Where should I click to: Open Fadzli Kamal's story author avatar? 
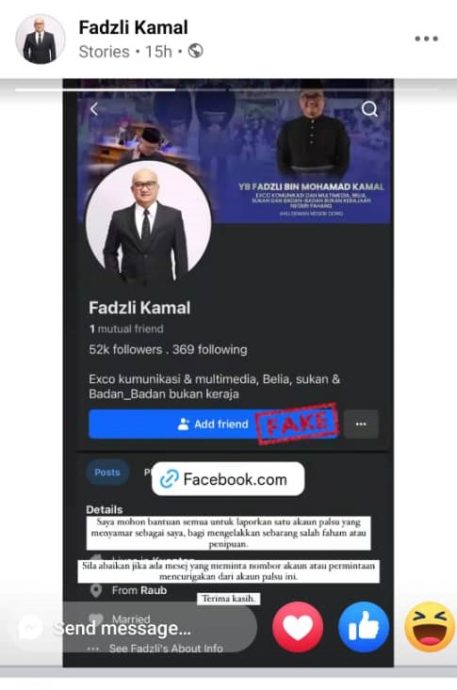pyautogui.click(x=40, y=39)
